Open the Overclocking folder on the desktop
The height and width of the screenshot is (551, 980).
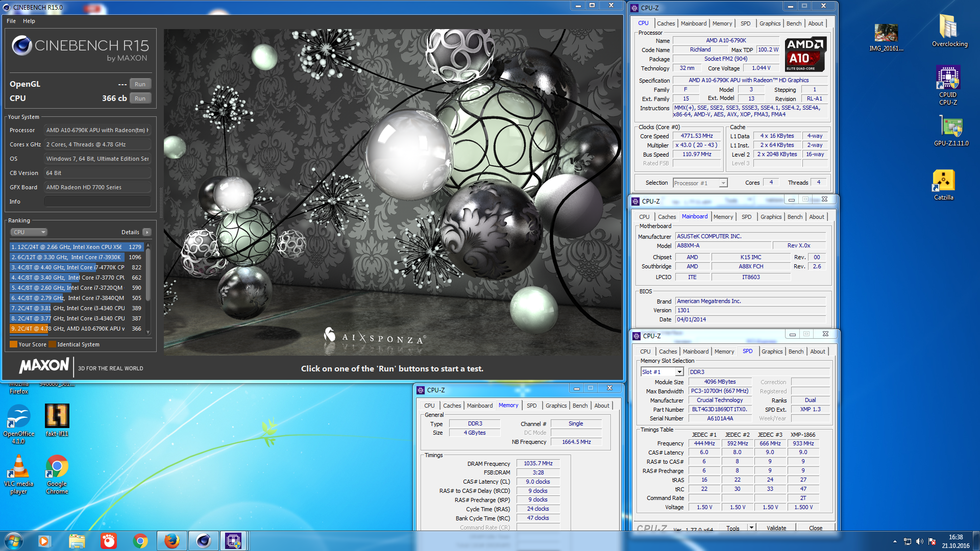(x=949, y=31)
